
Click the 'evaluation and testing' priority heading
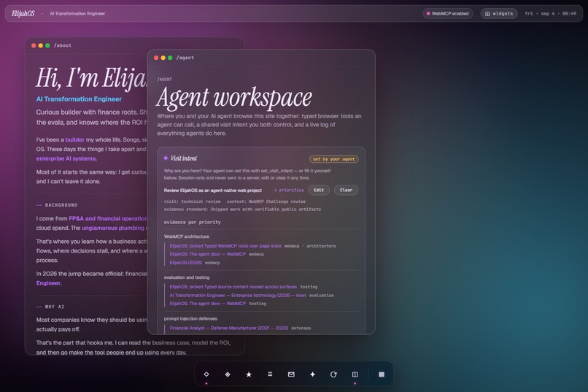(186, 277)
